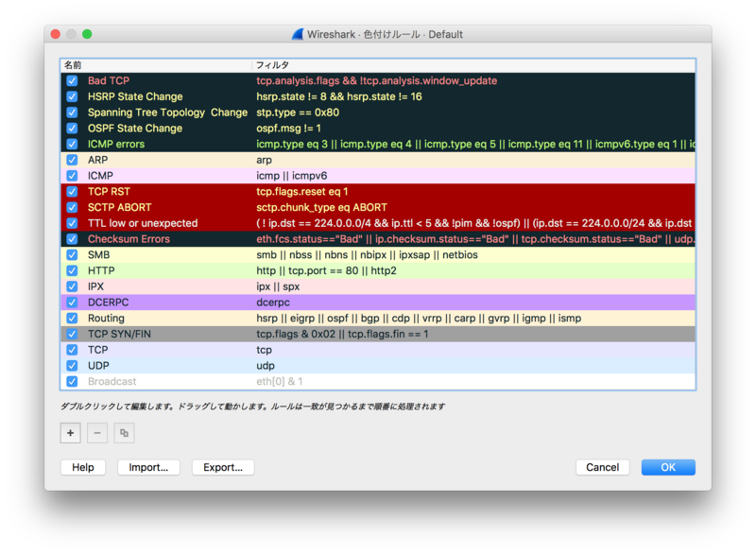Select the Broadcast rule name
This screenshot has width=756, height=554.
[112, 381]
